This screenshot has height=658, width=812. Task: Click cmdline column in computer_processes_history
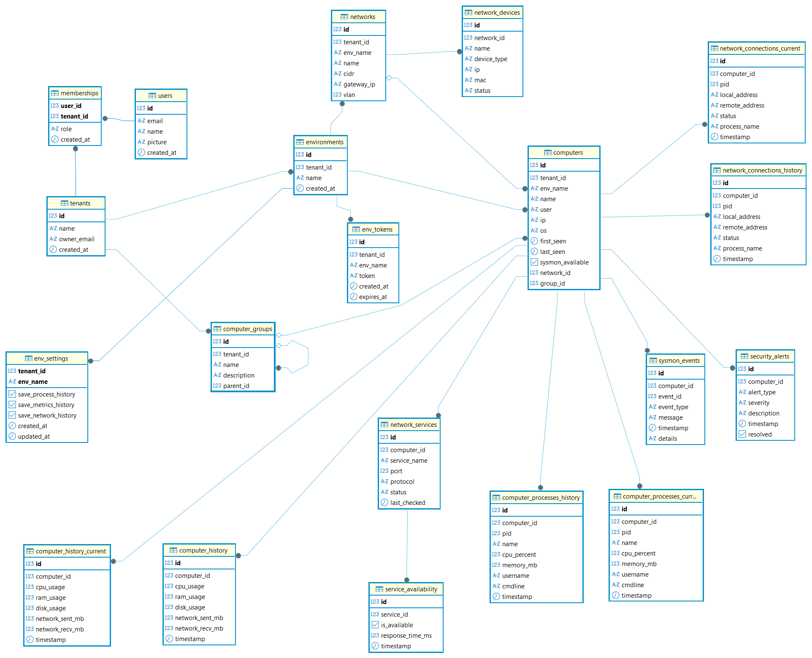pos(513,586)
